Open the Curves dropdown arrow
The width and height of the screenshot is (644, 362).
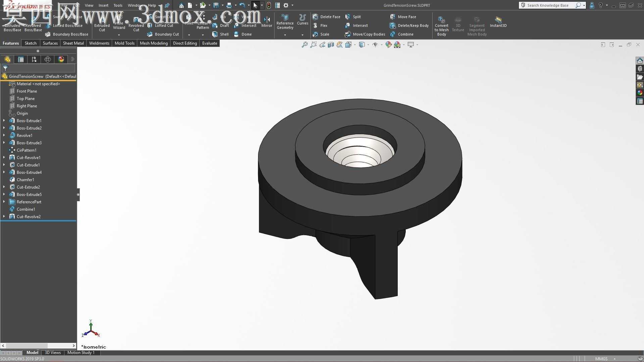(x=302, y=35)
